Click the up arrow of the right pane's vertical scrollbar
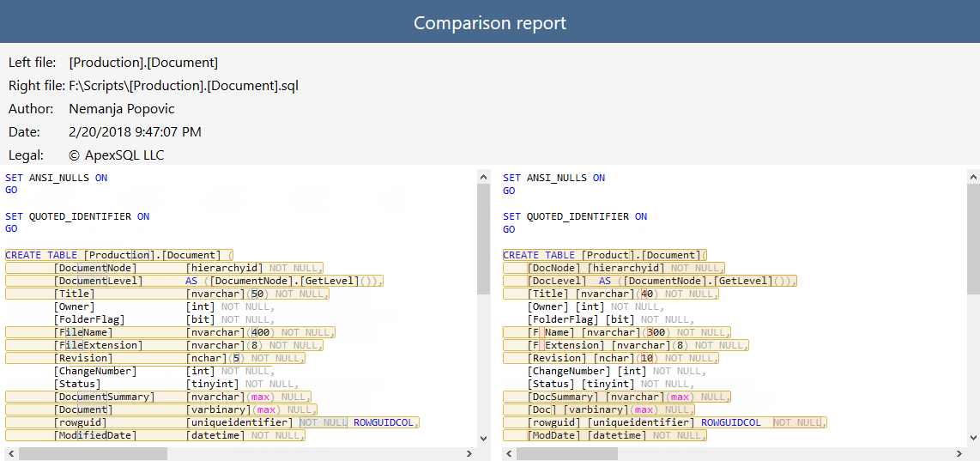The image size is (980, 461). pos(973,178)
